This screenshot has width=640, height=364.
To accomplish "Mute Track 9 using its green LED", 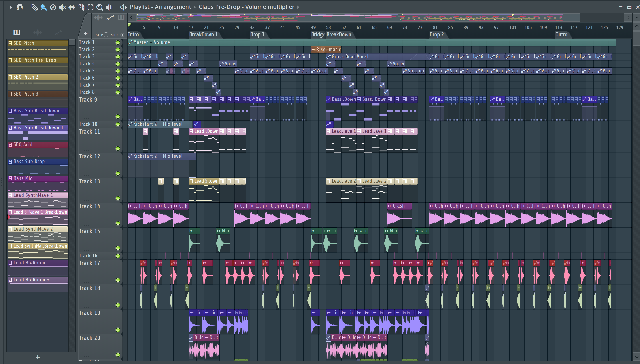I will (x=118, y=116).
